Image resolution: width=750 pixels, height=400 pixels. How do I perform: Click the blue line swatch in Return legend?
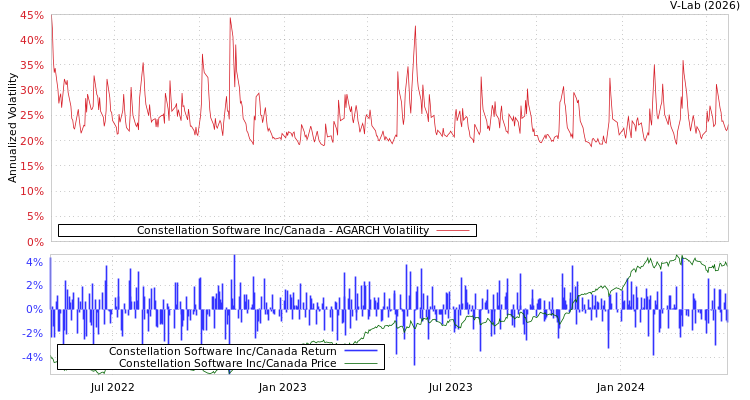click(361, 351)
